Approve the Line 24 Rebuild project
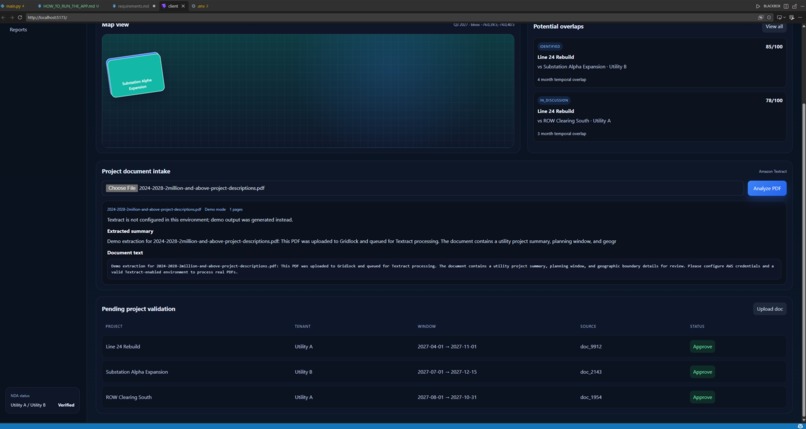 702,347
